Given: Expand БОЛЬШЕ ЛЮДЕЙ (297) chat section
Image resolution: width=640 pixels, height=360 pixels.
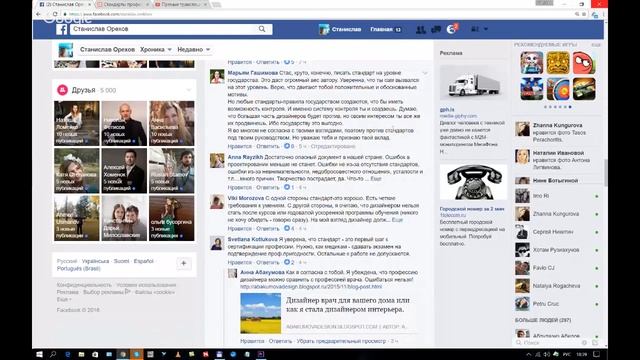Looking at the screenshot, I should point(543,320).
